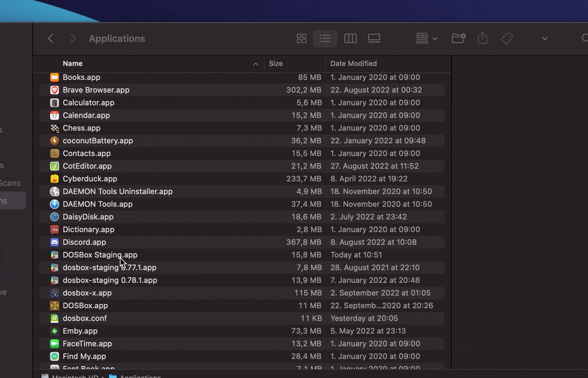Image resolution: width=588 pixels, height=378 pixels.
Task: Open the Discord app icon
Action: (x=54, y=242)
